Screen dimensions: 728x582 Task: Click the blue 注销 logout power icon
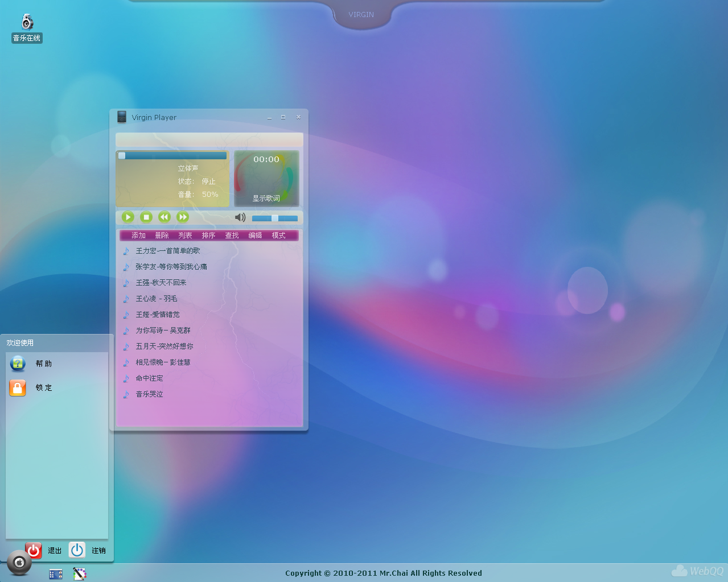tap(77, 550)
